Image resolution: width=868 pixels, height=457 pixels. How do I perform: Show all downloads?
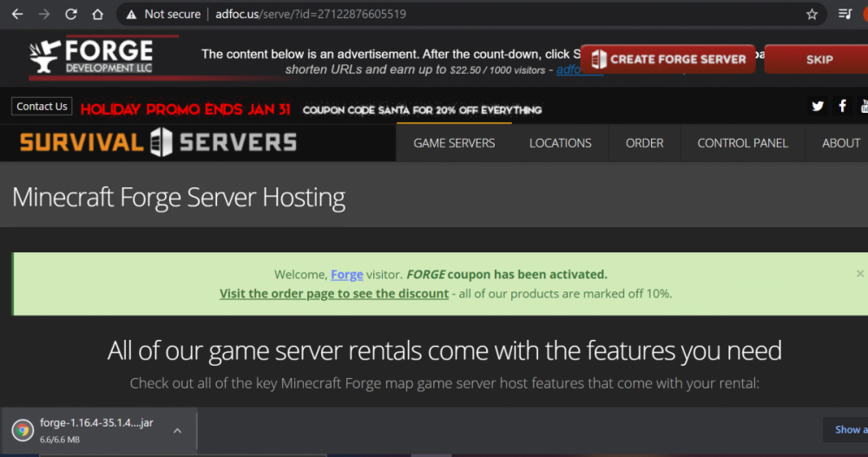tap(848, 429)
